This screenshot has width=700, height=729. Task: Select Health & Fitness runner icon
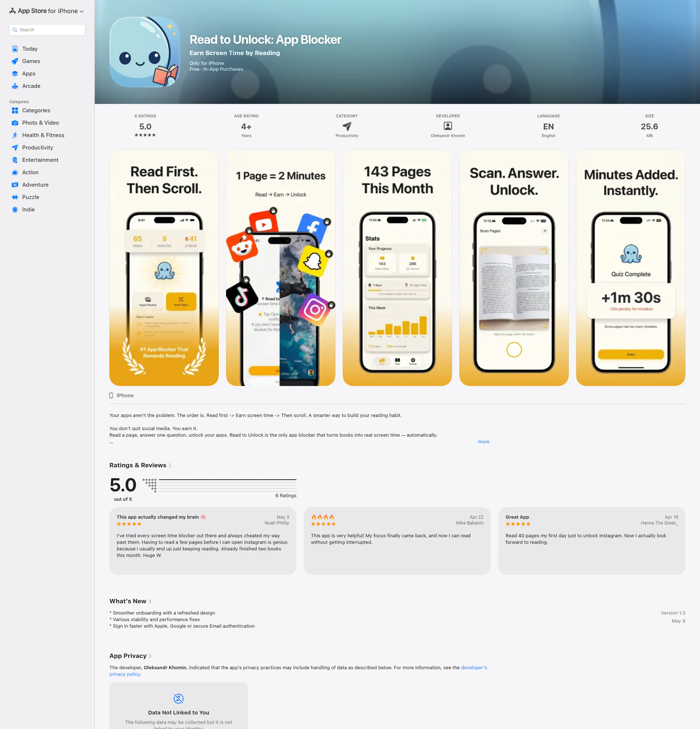15,135
